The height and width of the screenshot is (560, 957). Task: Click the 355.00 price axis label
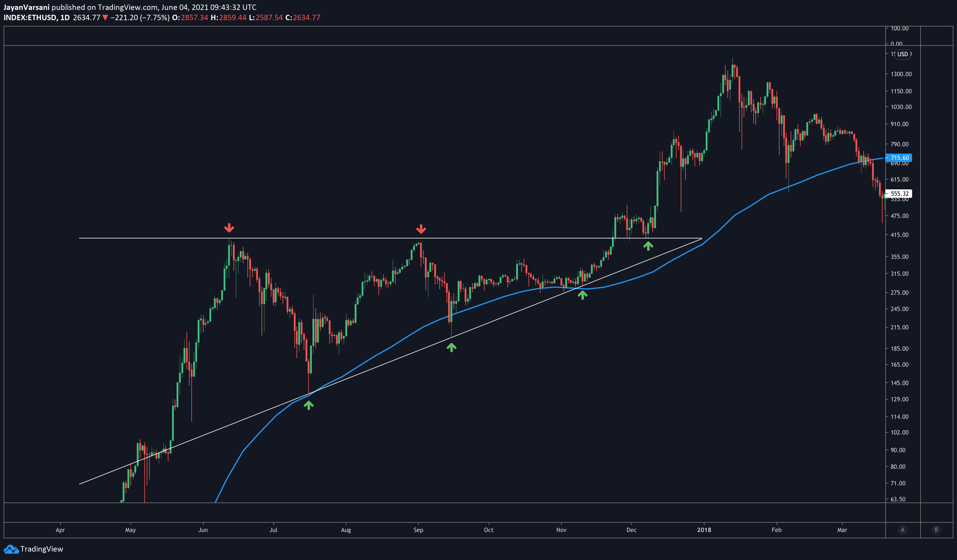[900, 257]
